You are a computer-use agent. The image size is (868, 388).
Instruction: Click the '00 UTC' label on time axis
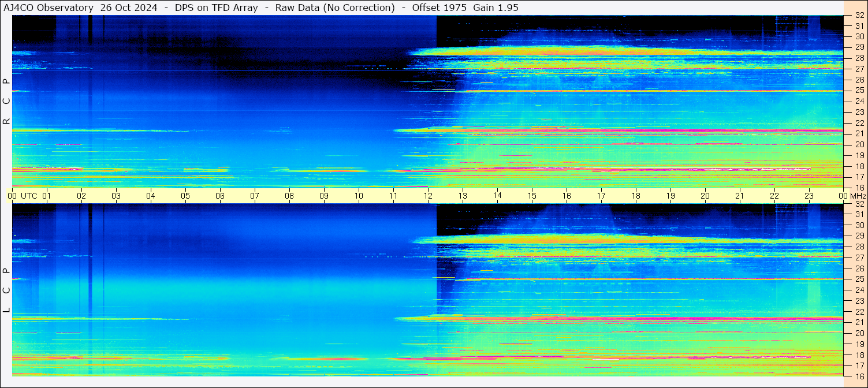(23, 196)
